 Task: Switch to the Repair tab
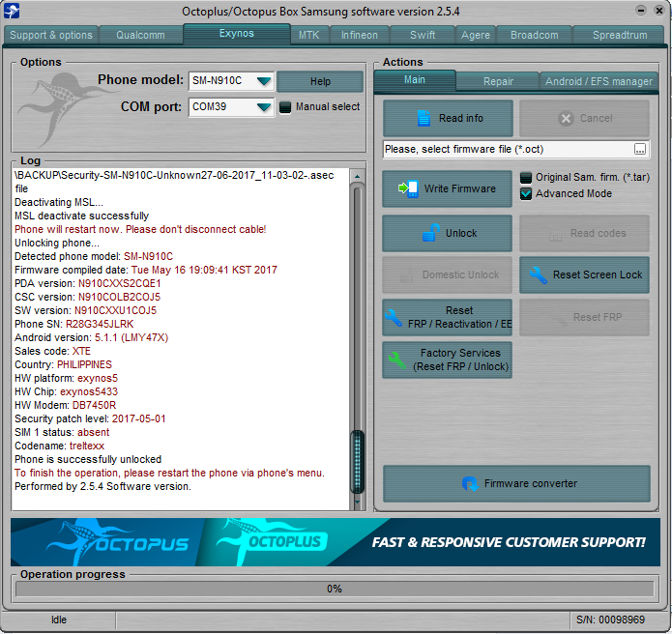click(498, 81)
